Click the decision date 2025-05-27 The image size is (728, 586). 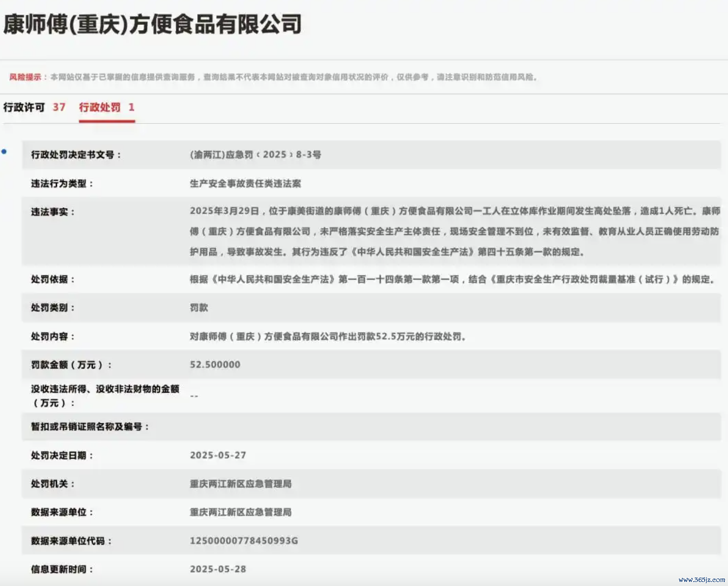(218, 455)
